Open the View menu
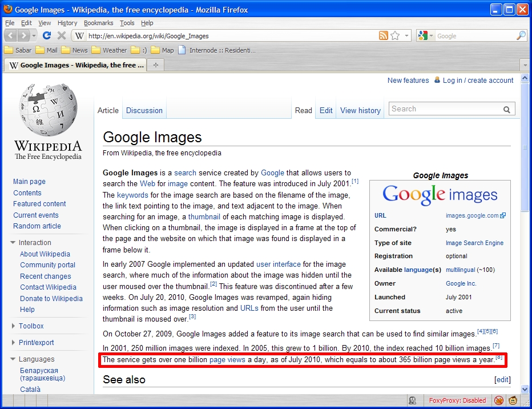Screen dimensions: 532x409 pyautogui.click(x=45, y=23)
